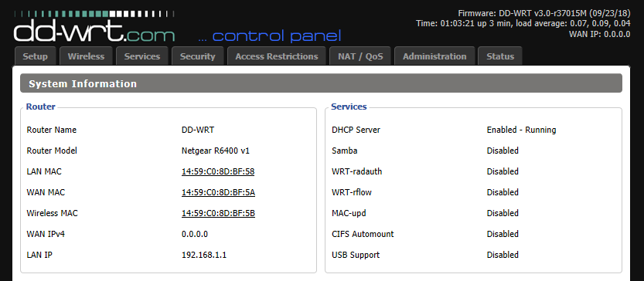Open the Setup tab

click(35, 56)
